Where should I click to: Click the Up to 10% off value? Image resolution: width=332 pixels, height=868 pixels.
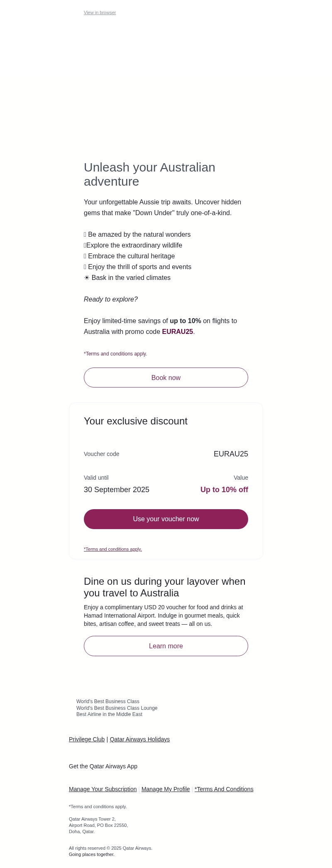point(224,490)
